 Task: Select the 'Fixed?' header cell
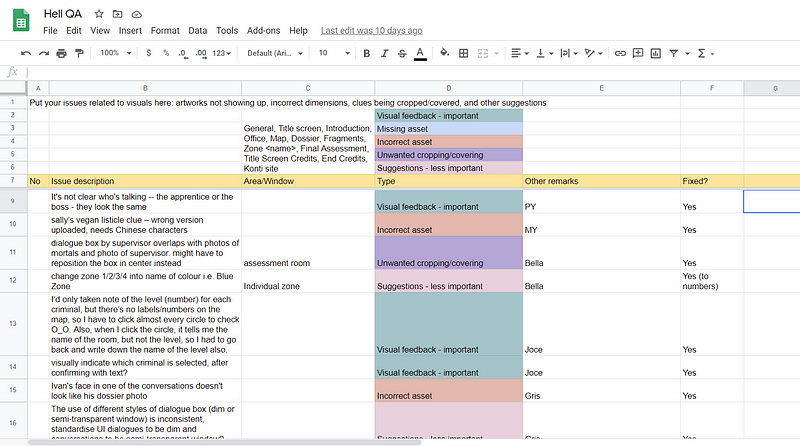point(712,181)
